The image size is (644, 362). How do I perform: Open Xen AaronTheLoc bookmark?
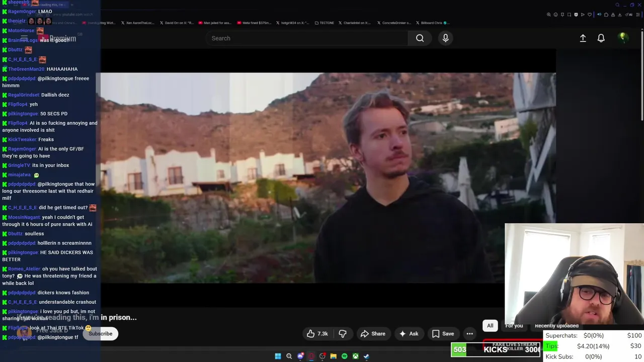137,23
